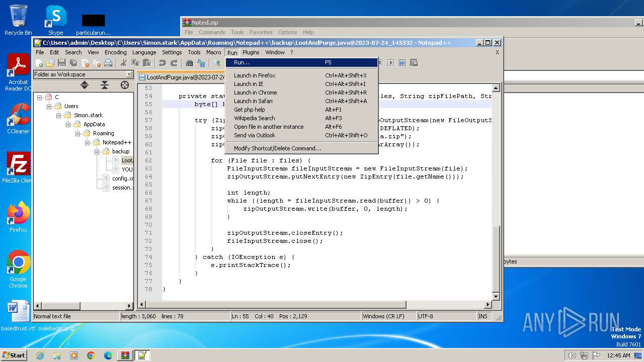This screenshot has width=644, height=362.
Task: Click the Open file toolbar icon
Action: pos(50,63)
